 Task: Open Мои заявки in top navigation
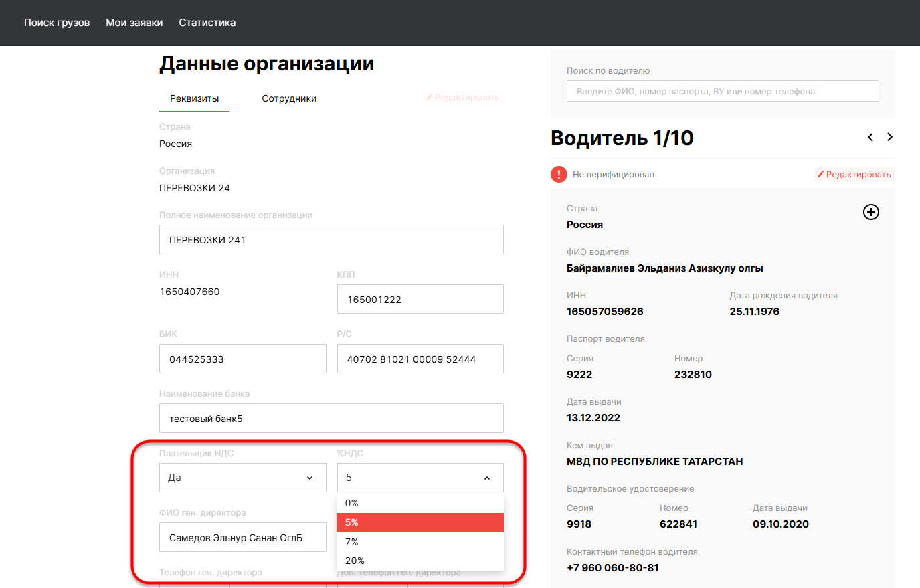[134, 23]
